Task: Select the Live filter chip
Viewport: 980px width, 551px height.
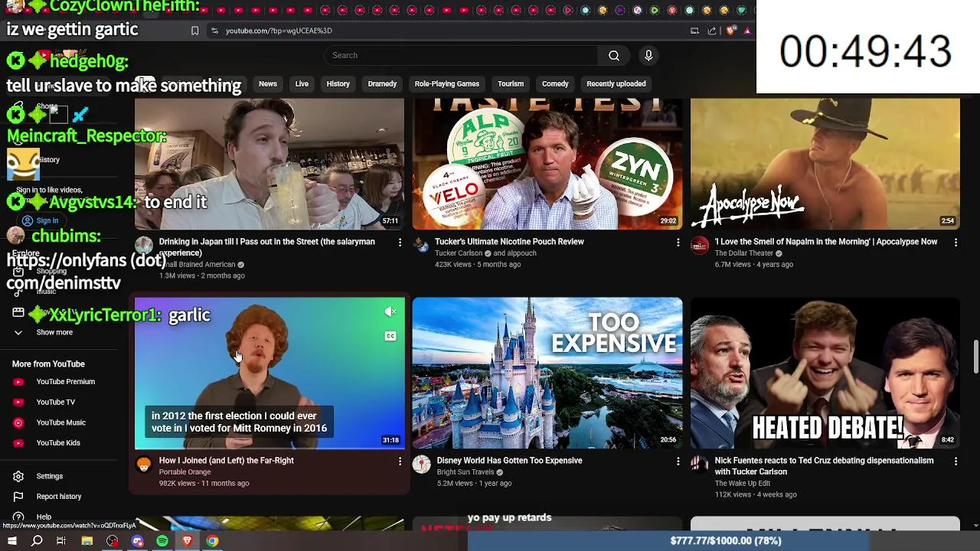Action: (302, 83)
